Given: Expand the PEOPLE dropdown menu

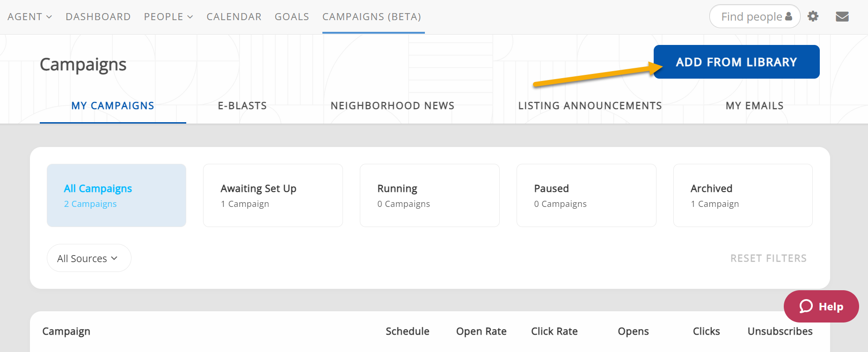Looking at the screenshot, I should [168, 17].
